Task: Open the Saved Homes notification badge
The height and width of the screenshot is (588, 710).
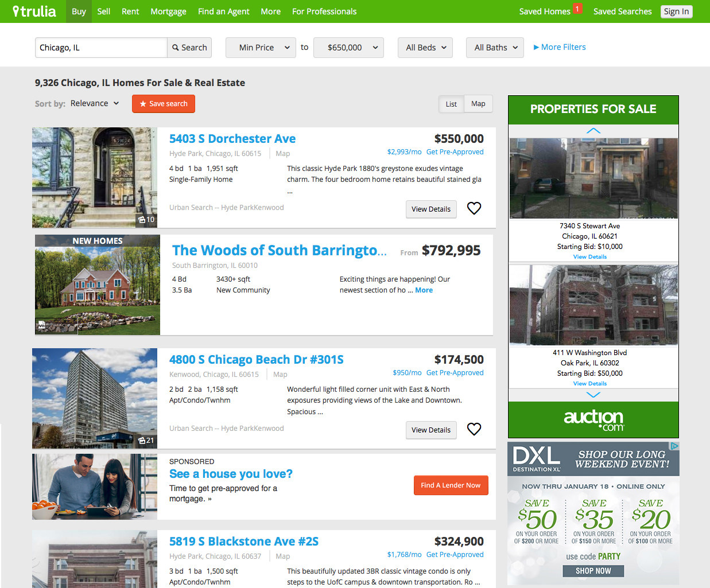Action: coord(577,8)
